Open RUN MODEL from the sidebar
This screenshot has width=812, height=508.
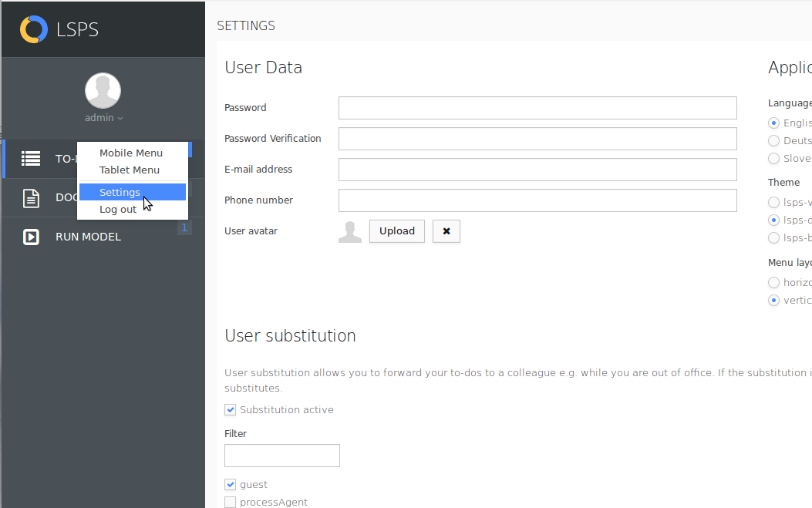click(88, 237)
